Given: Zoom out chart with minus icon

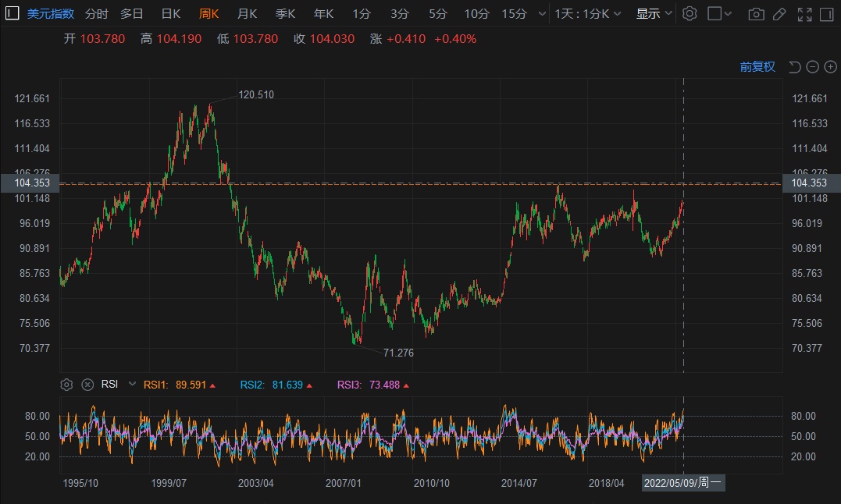Looking at the screenshot, I should click(x=812, y=67).
